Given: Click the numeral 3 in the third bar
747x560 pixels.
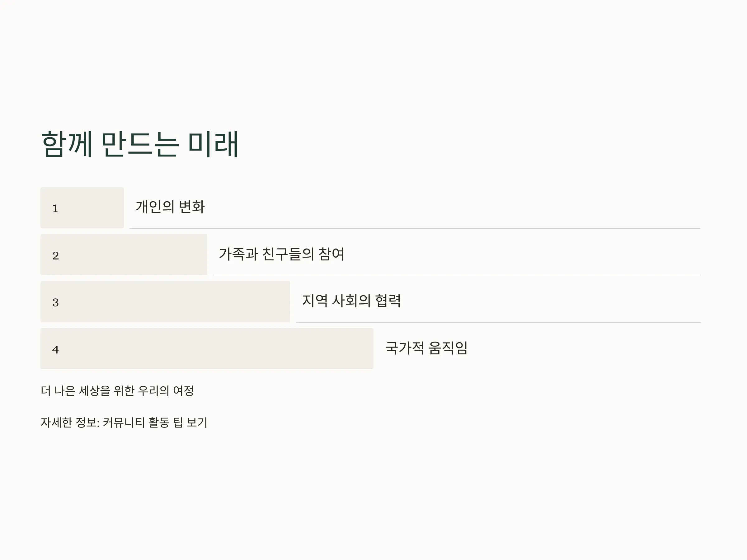Looking at the screenshot, I should [x=56, y=302].
